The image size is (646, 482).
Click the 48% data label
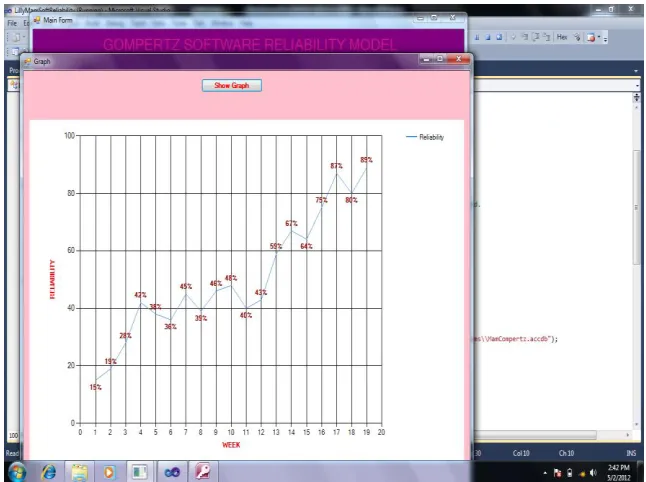point(231,278)
